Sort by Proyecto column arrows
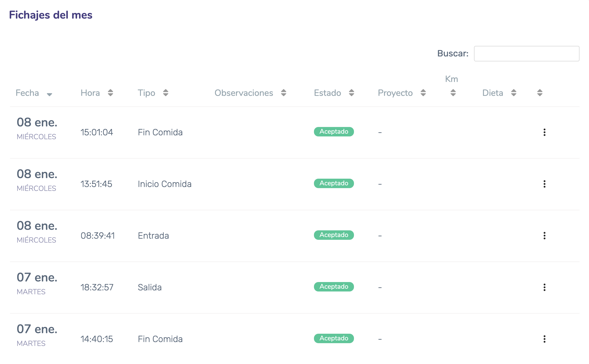589x364 pixels. coord(423,93)
